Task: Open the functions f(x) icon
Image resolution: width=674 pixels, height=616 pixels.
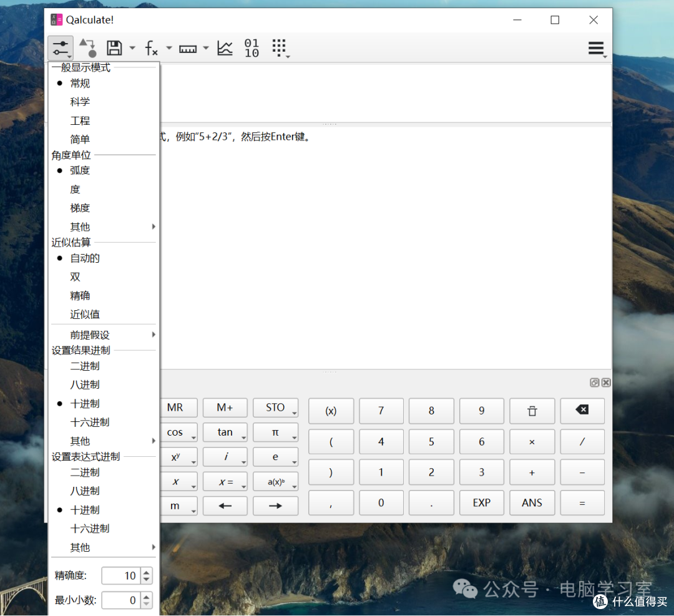Action: tap(151, 47)
